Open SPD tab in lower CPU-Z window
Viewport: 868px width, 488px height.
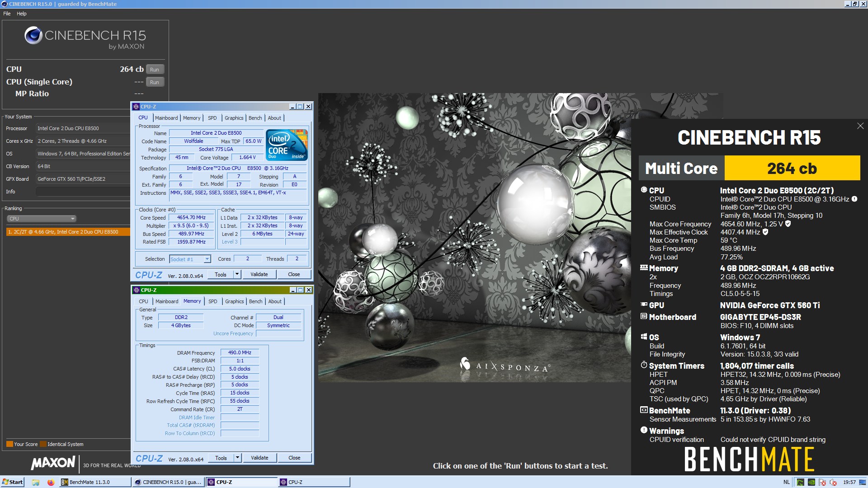[213, 301]
